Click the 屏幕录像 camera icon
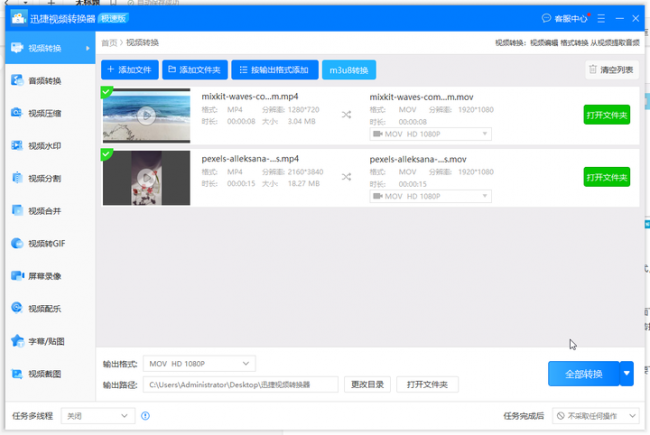The height and width of the screenshot is (435, 650). click(17, 276)
